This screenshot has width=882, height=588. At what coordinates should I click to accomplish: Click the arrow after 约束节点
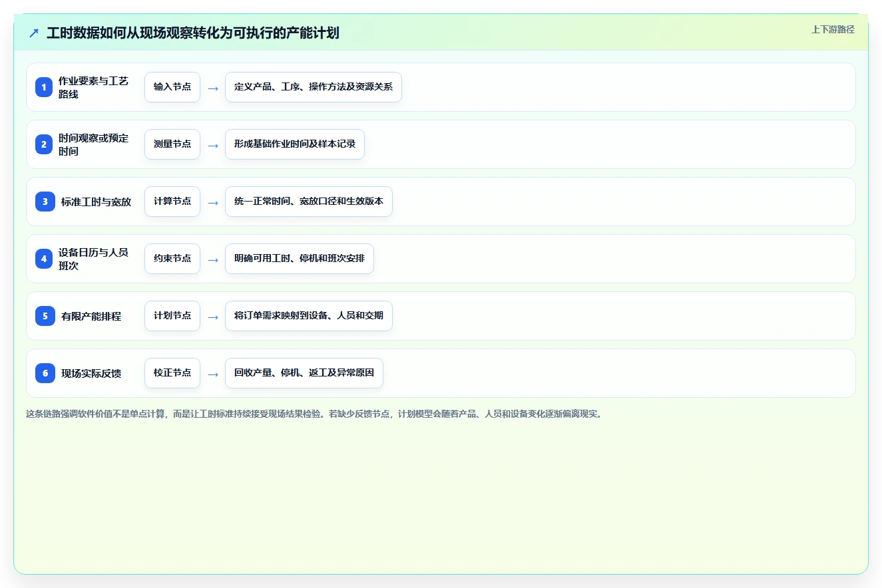[213, 259]
